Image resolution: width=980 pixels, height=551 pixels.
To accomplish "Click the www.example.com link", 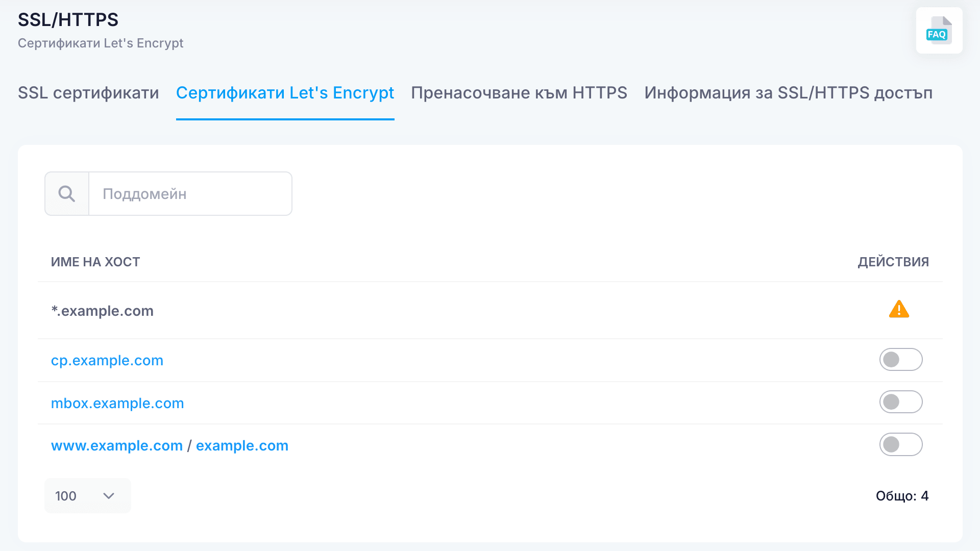I will click(x=117, y=446).
